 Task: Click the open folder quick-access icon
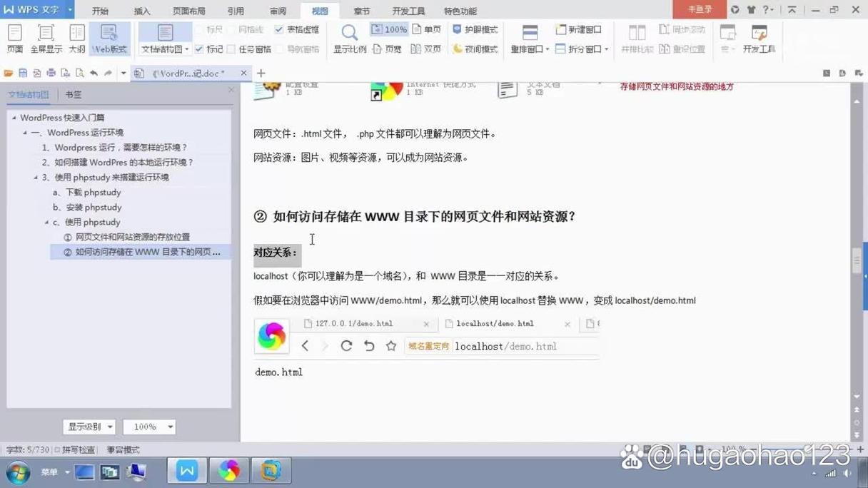coord(9,73)
